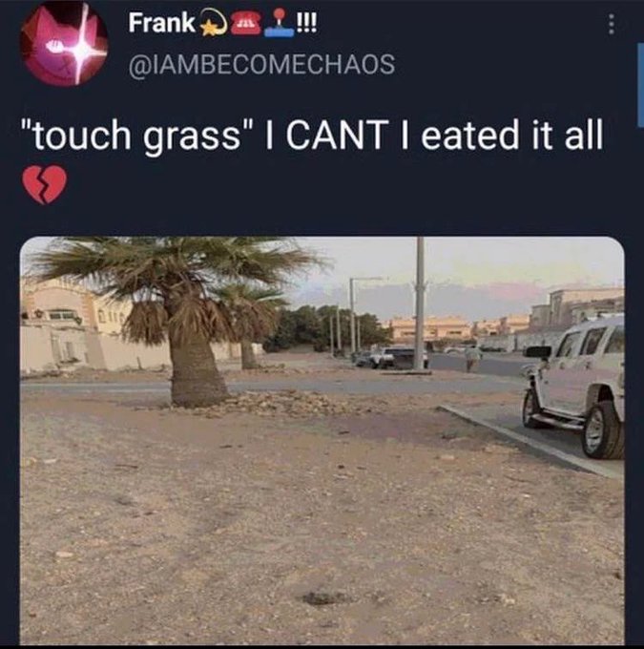
Task: Click the red telephone emoji in name
Action: tap(245, 24)
